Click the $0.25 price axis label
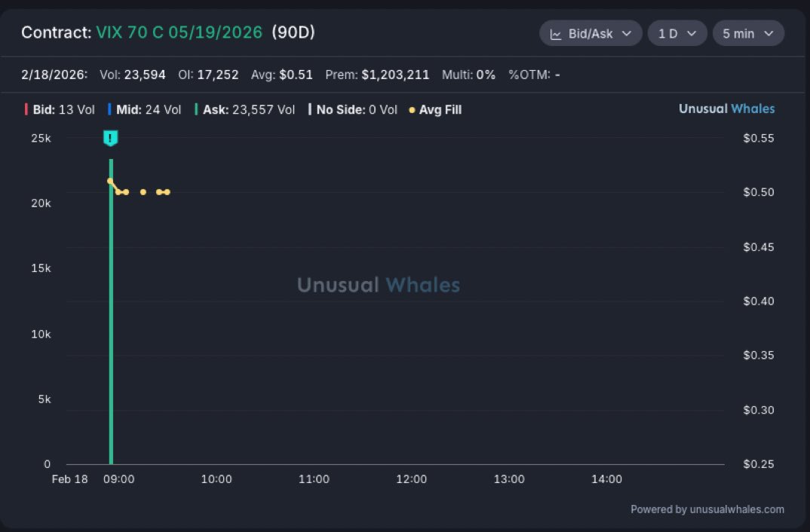 click(759, 464)
